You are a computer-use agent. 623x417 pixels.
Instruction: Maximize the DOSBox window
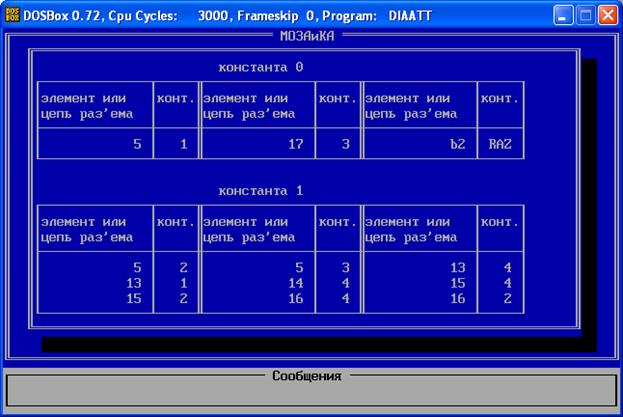click(x=586, y=15)
